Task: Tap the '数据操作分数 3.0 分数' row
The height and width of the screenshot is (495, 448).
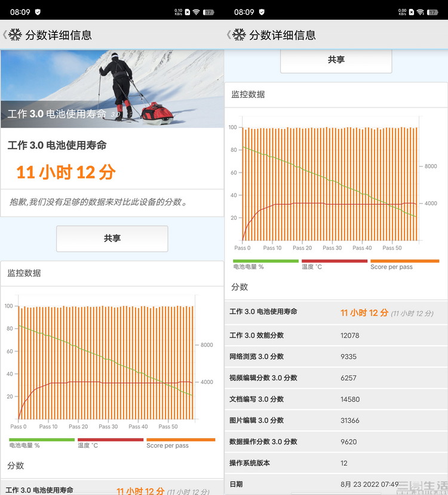Action: click(336, 442)
